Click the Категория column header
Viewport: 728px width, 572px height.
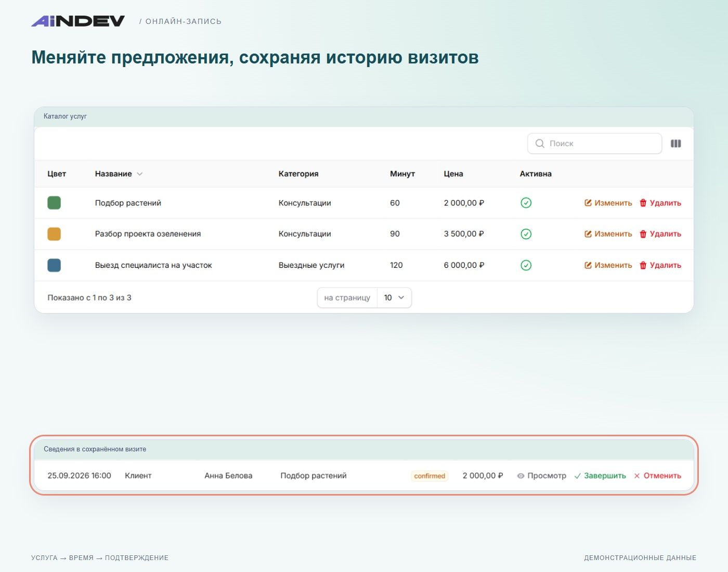click(x=298, y=174)
